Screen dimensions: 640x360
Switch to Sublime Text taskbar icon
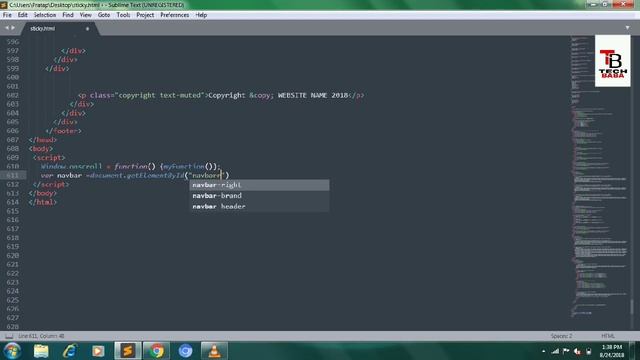128,351
